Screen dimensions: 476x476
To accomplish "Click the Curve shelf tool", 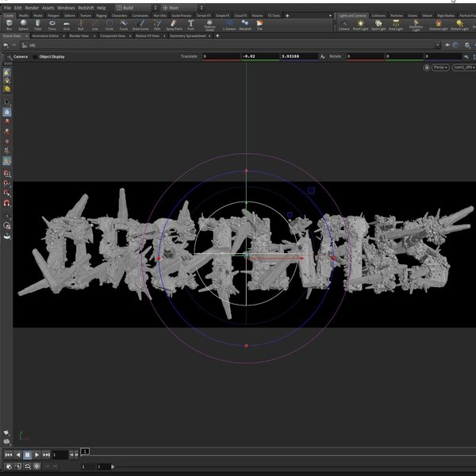I will click(124, 25).
